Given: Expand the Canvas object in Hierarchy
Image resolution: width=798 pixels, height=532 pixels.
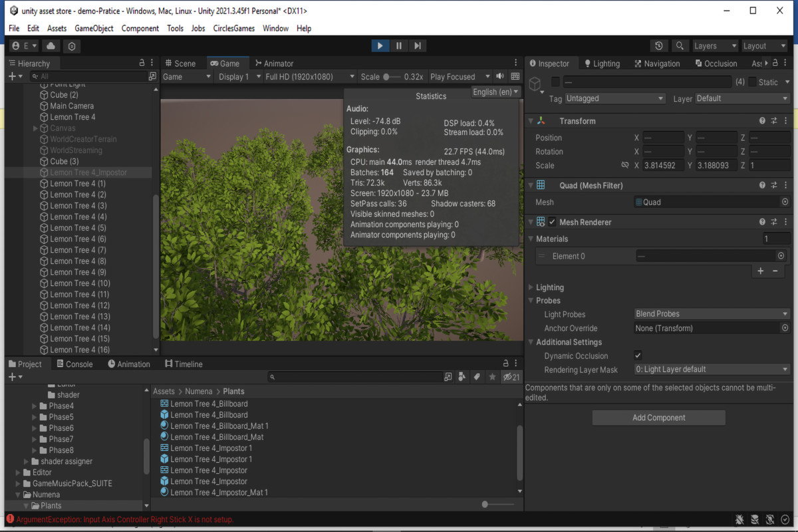Looking at the screenshot, I should click(x=36, y=128).
